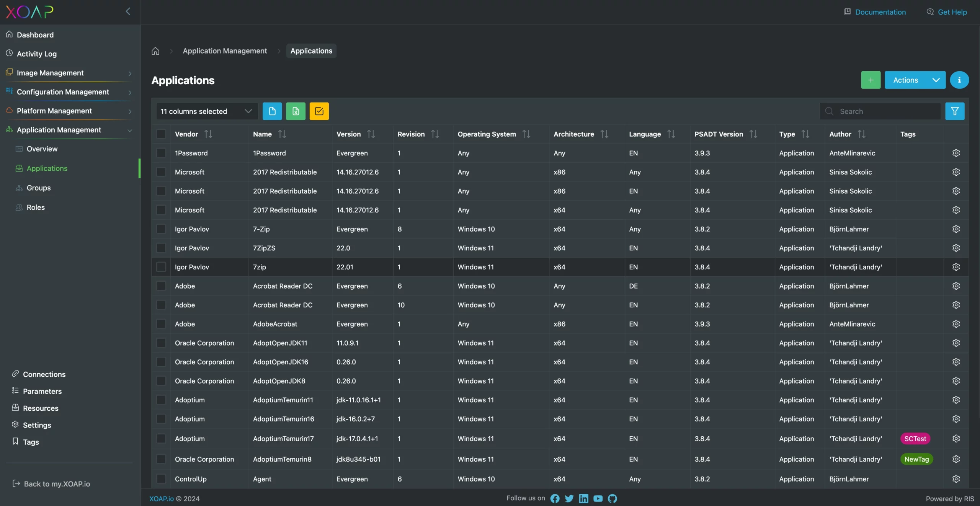Open LinkedIn link in footer
The width and height of the screenshot is (980, 506).
(x=583, y=498)
